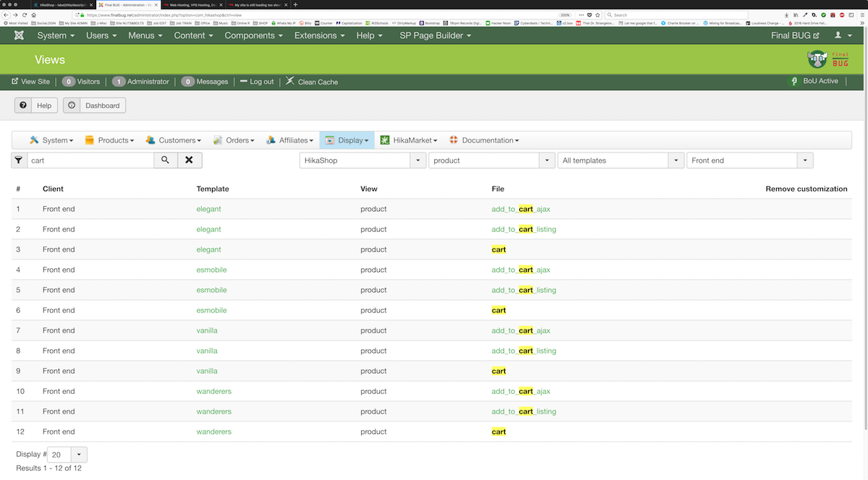The width and height of the screenshot is (868, 480).
Task: Open the HikaShop component dropdown
Action: tap(362, 160)
